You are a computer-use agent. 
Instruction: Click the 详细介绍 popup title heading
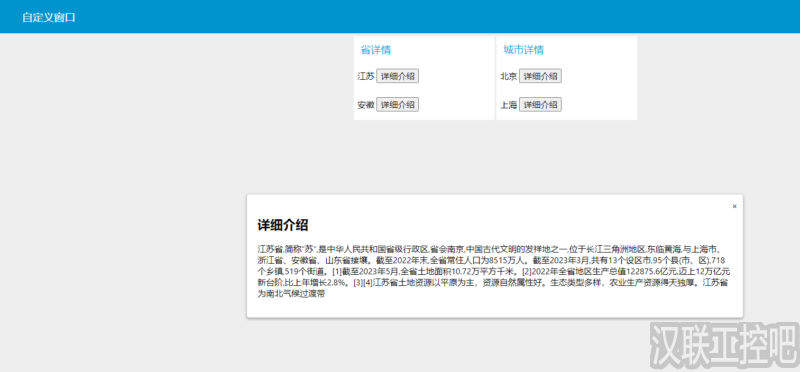[x=283, y=225]
